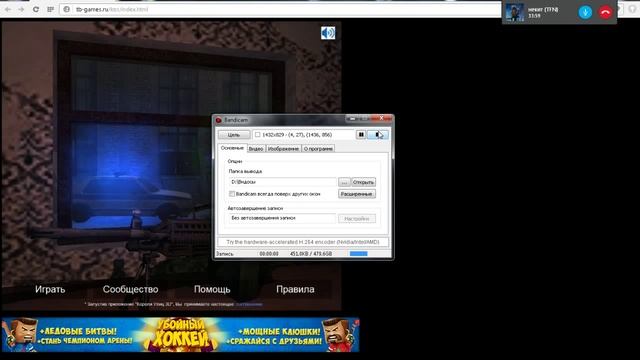Image resolution: width=640 pixels, height=360 pixels.
Task: Open the Правила menu item
Action: [295, 289]
